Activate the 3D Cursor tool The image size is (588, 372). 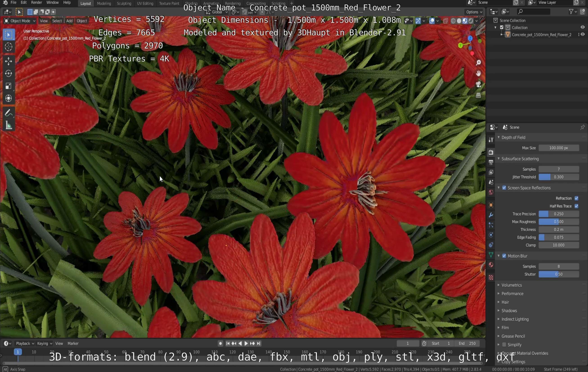tap(9, 47)
